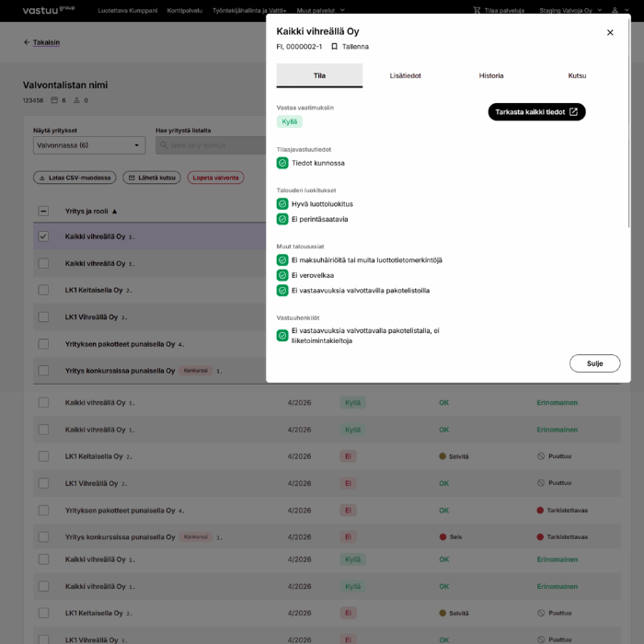Image resolution: width=644 pixels, height=644 pixels.
Task: Close the company details dialog with X
Action: pyautogui.click(x=610, y=32)
